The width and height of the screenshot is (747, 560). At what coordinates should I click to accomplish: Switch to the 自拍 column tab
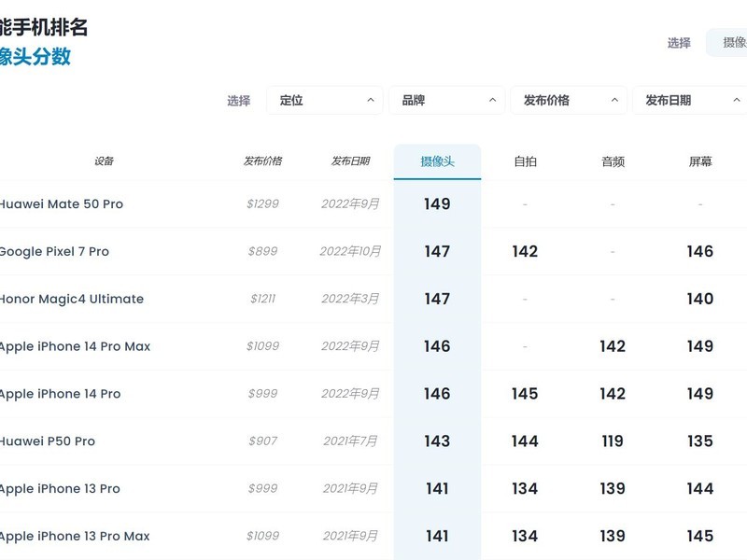pos(525,161)
